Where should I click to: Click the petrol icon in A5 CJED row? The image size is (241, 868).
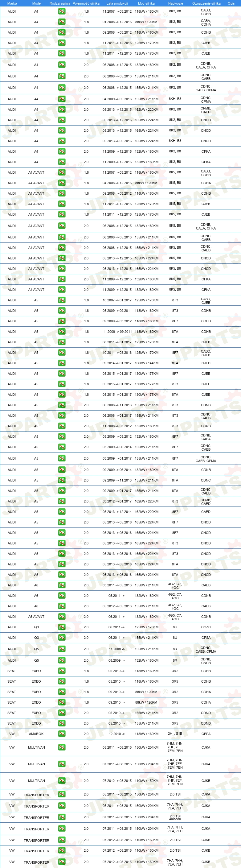pyautogui.click(x=62, y=363)
